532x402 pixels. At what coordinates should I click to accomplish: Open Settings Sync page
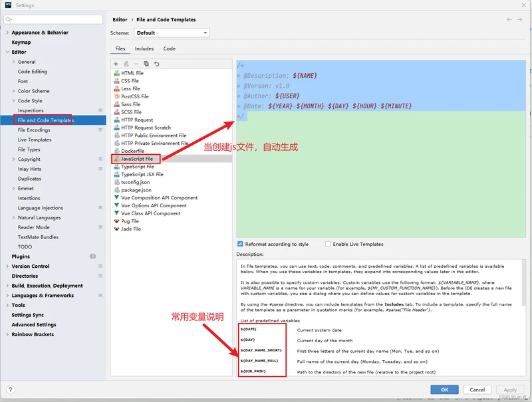point(28,315)
